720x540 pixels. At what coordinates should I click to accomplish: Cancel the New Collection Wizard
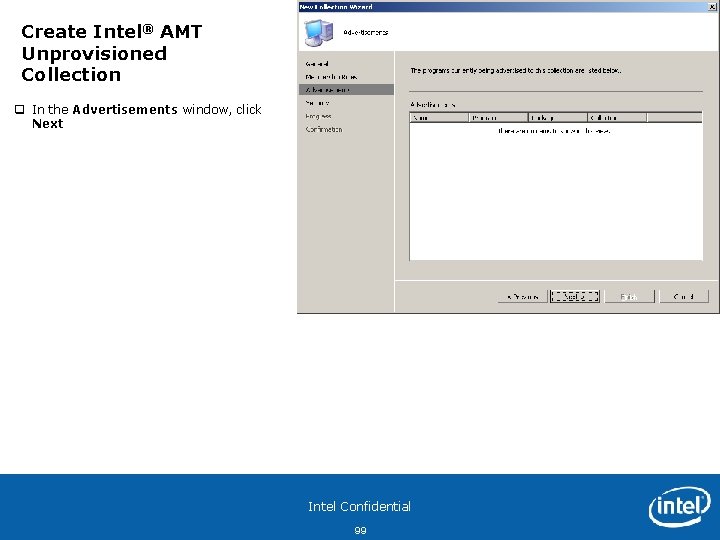[x=684, y=297]
